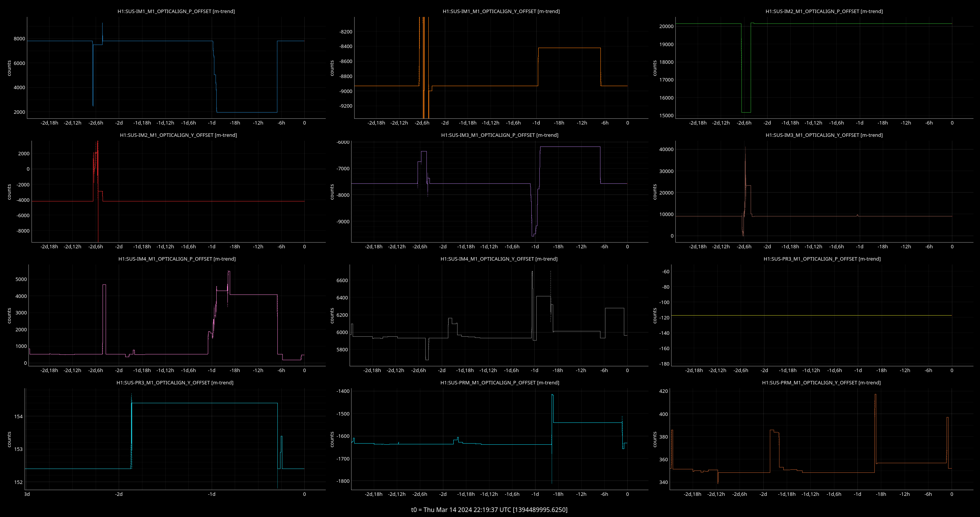Click the IM3 P_OFFSET plot title

tap(499, 135)
